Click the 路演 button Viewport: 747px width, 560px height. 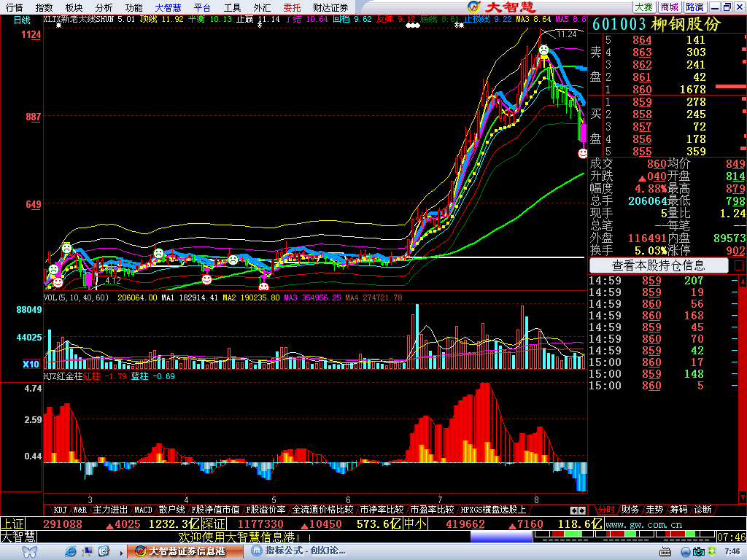click(694, 7)
